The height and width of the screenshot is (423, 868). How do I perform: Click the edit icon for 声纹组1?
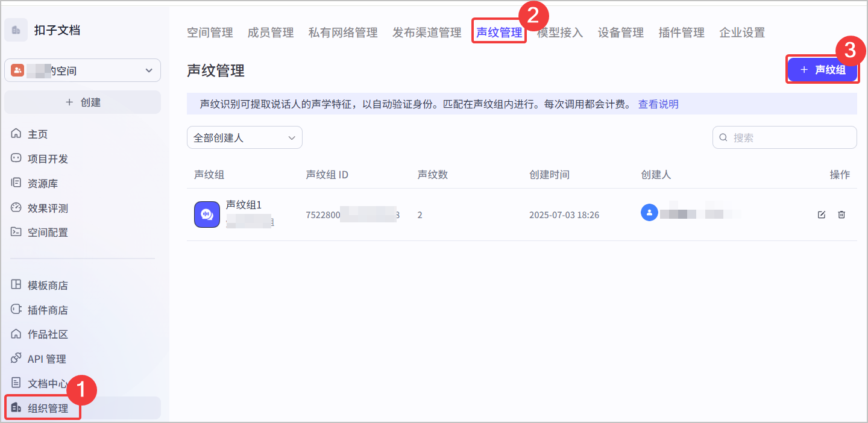coord(821,215)
